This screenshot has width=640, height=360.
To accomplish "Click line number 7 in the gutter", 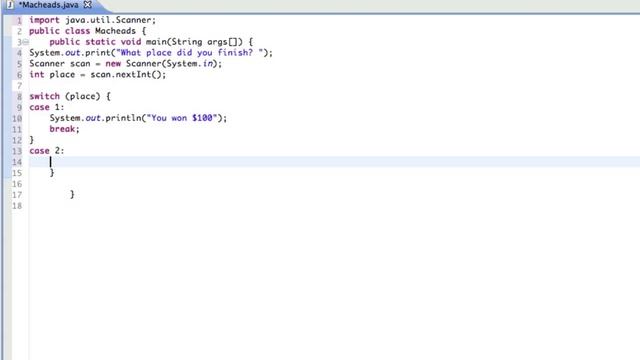I will click(19, 86).
